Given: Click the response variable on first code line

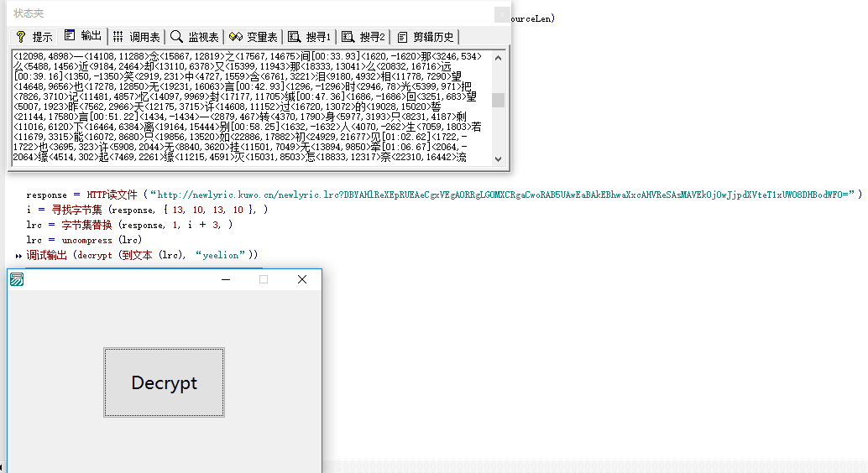Looking at the screenshot, I should (46, 195).
